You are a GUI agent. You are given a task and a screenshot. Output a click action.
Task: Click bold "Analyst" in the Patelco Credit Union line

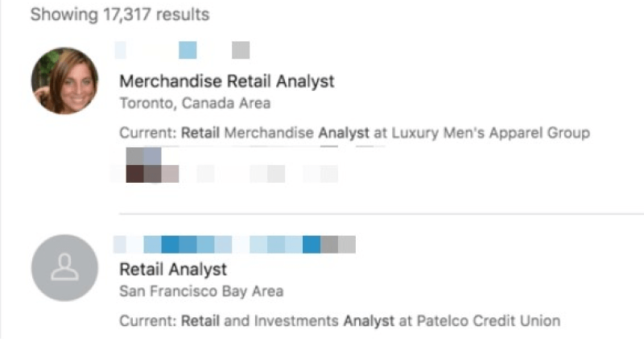click(369, 320)
